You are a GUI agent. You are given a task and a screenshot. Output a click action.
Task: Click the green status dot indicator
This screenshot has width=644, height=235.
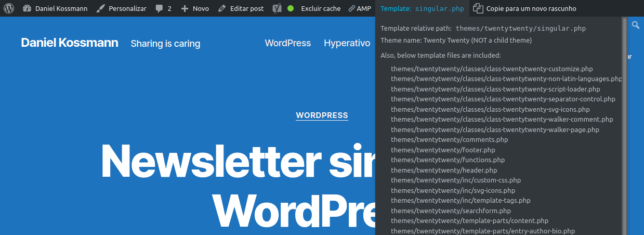tap(291, 8)
